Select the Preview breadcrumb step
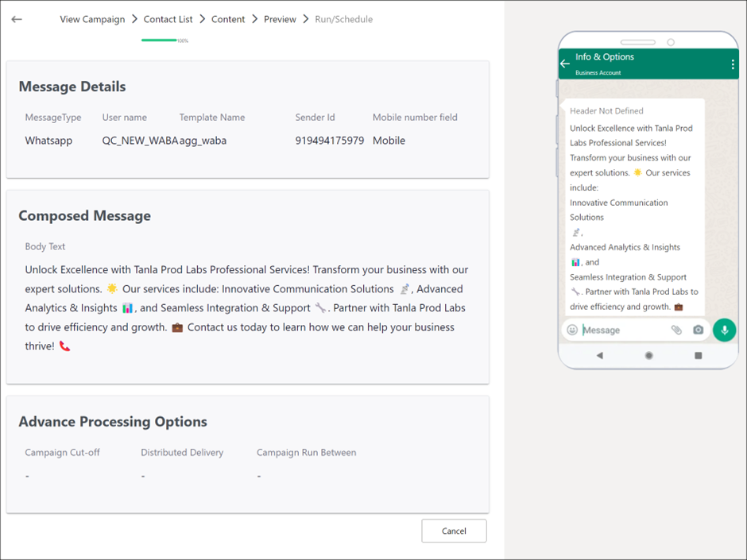This screenshot has width=747, height=560. (x=280, y=19)
